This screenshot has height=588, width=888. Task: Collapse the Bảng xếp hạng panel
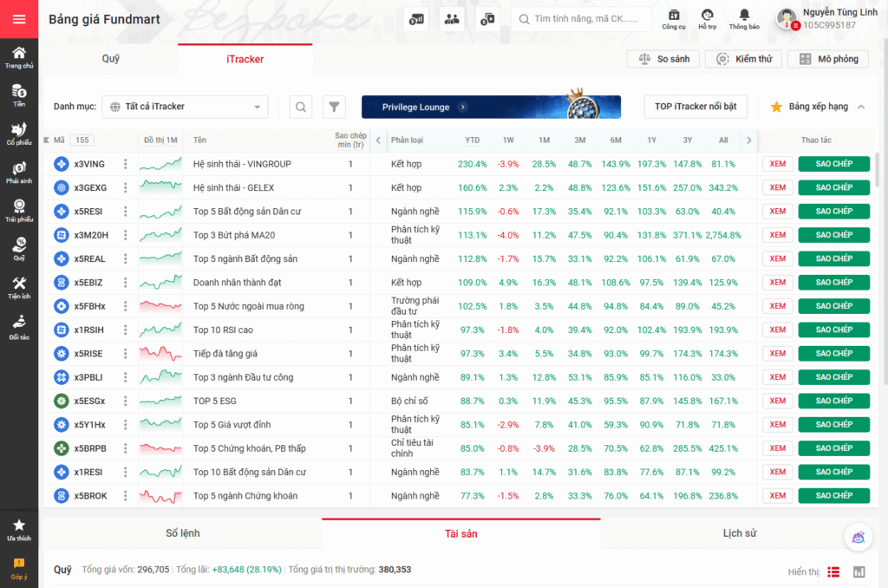pyautogui.click(x=860, y=107)
